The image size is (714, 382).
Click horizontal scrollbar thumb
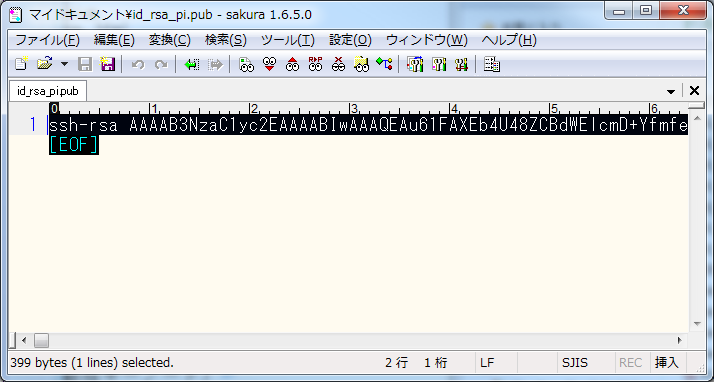click(x=41, y=340)
